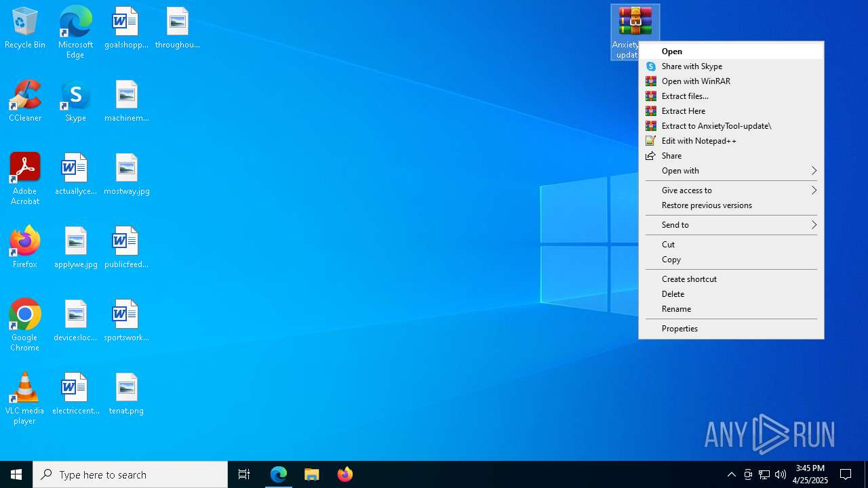This screenshot has height=488, width=868.
Task: Select the goalshopp Word document icon
Action: (x=126, y=28)
